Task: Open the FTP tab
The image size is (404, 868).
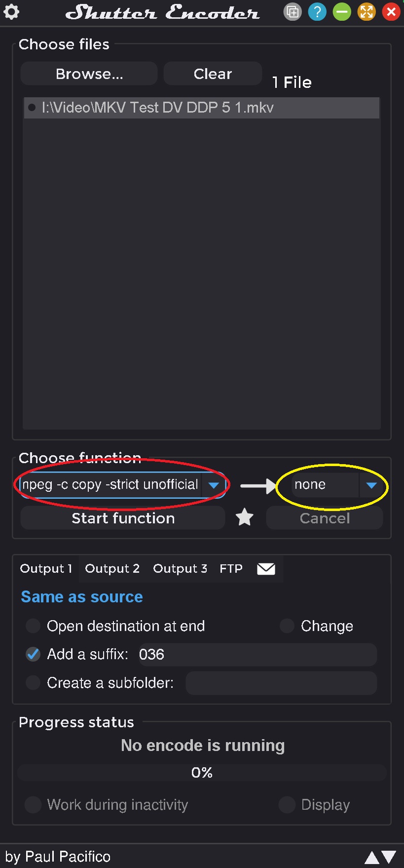Action: pyautogui.click(x=231, y=569)
